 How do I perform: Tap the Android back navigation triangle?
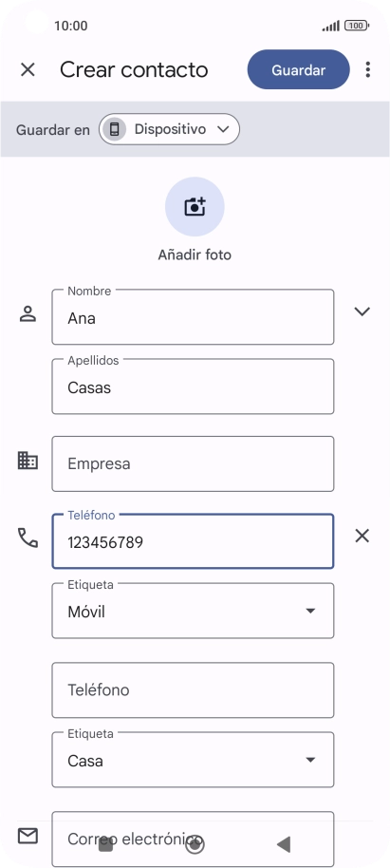click(x=284, y=844)
